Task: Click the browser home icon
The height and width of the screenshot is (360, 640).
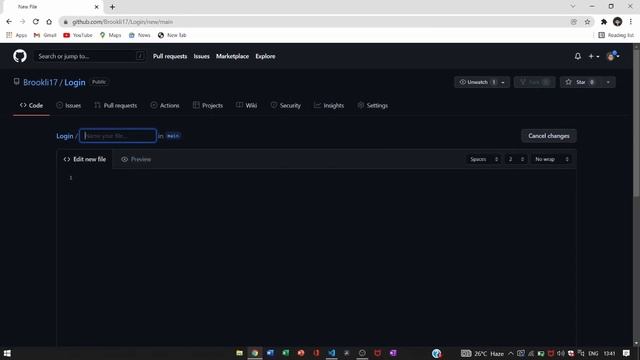Action: (x=49, y=22)
